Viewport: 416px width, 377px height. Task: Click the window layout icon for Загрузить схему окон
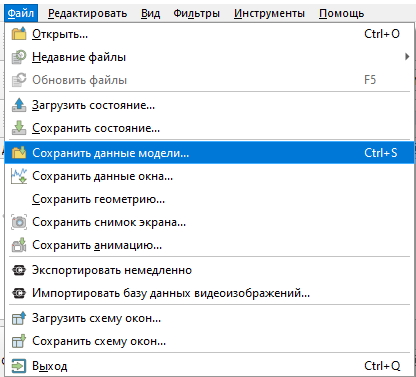click(19, 318)
